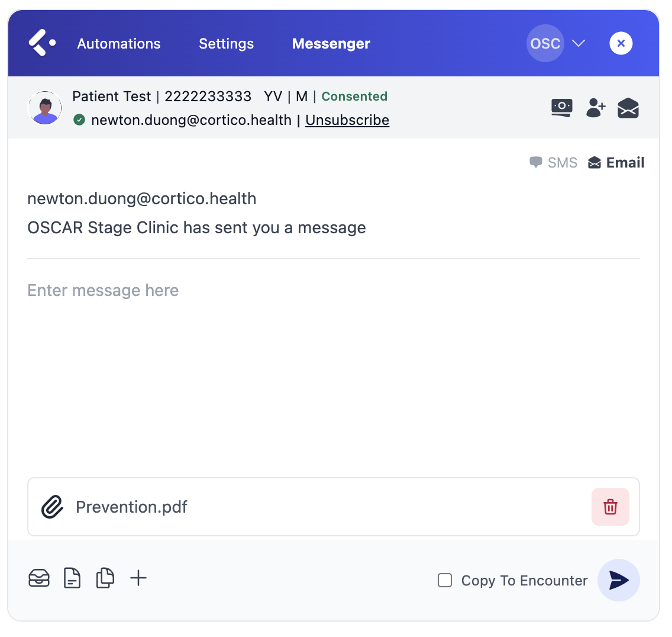672x637 pixels.
Task: Send the message with arrow button
Action: tap(618, 580)
